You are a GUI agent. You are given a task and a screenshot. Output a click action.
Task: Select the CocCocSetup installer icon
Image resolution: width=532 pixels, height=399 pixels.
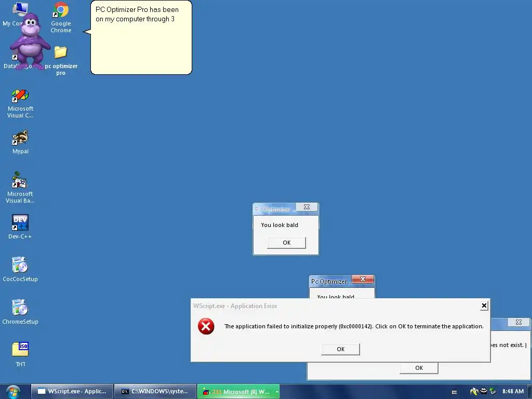[x=20, y=270]
